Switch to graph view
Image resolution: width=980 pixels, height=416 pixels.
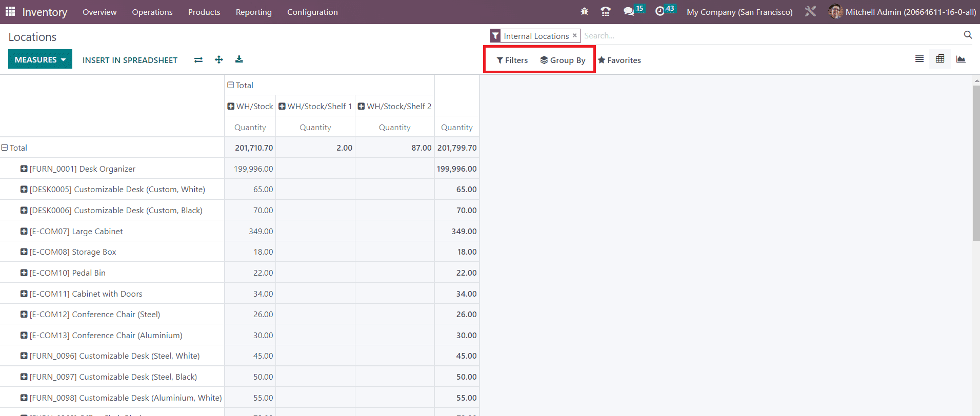tap(961, 59)
